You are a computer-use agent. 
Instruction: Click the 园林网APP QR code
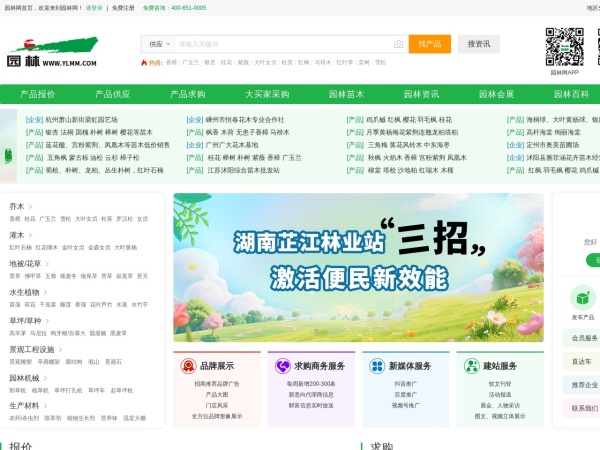pos(564,47)
